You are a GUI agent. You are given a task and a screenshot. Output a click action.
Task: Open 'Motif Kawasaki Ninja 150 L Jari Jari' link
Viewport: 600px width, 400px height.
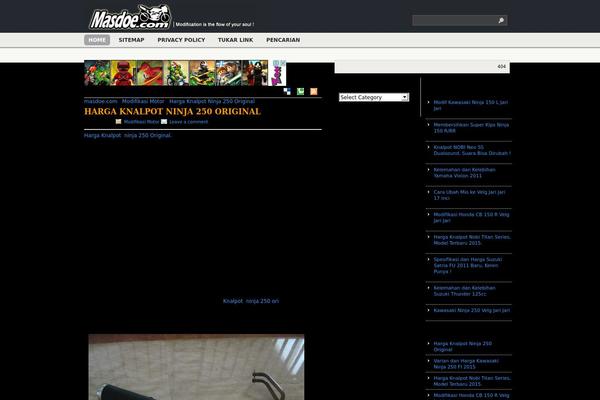click(471, 105)
